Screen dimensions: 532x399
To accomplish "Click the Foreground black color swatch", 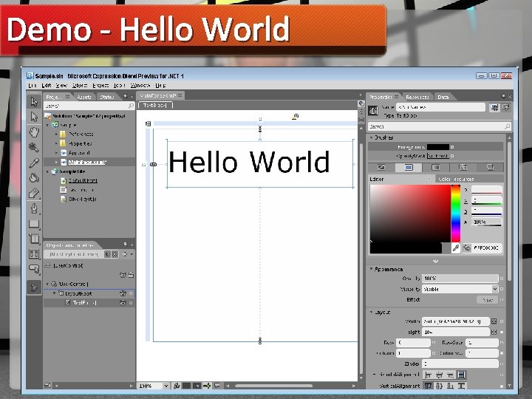I will click(438, 147).
